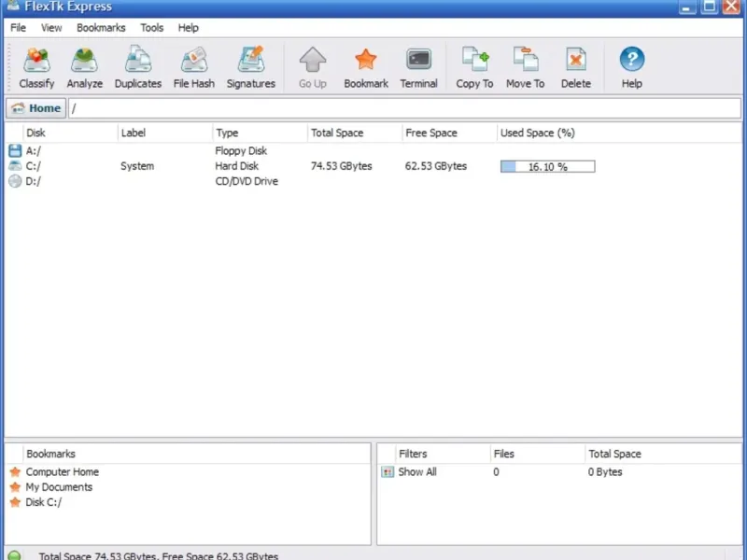
Task: Click the 0 files count cell
Action: point(496,472)
